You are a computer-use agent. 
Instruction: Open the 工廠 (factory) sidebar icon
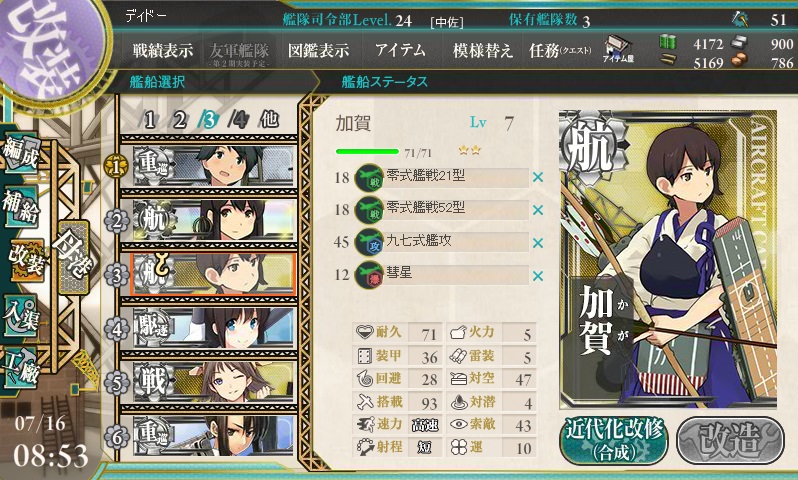tap(20, 368)
